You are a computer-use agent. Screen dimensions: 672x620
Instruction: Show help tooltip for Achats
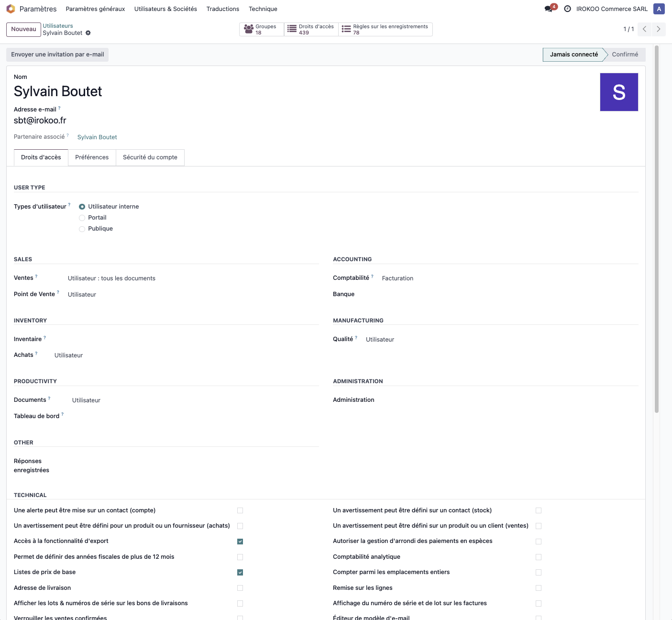click(x=36, y=354)
